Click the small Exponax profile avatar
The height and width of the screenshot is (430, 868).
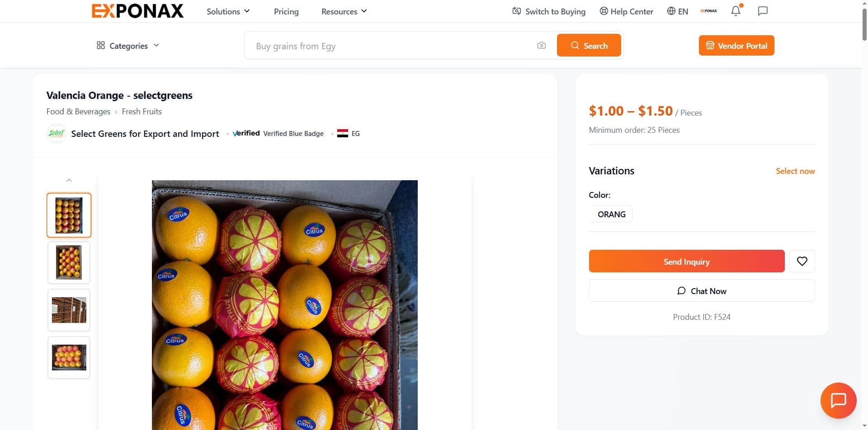point(708,11)
